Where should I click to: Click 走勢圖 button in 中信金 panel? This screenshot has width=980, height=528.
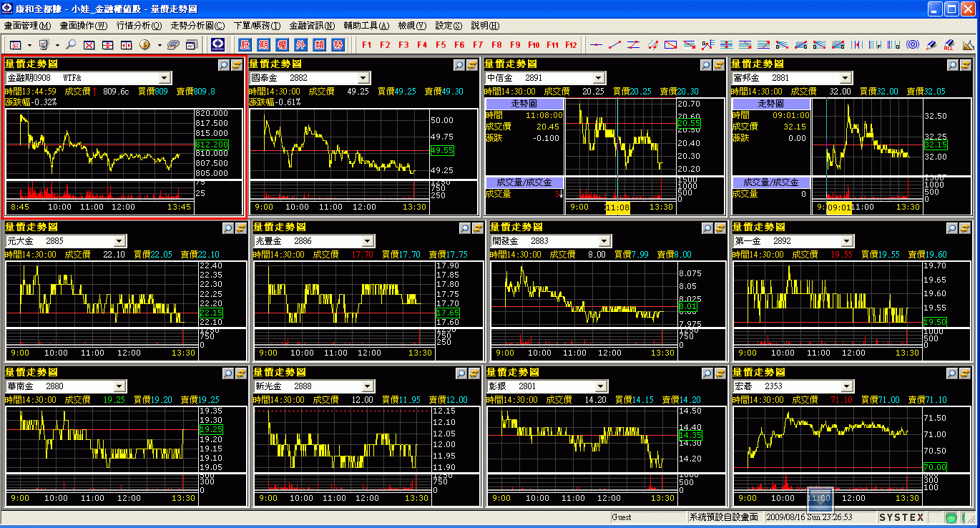(525, 104)
